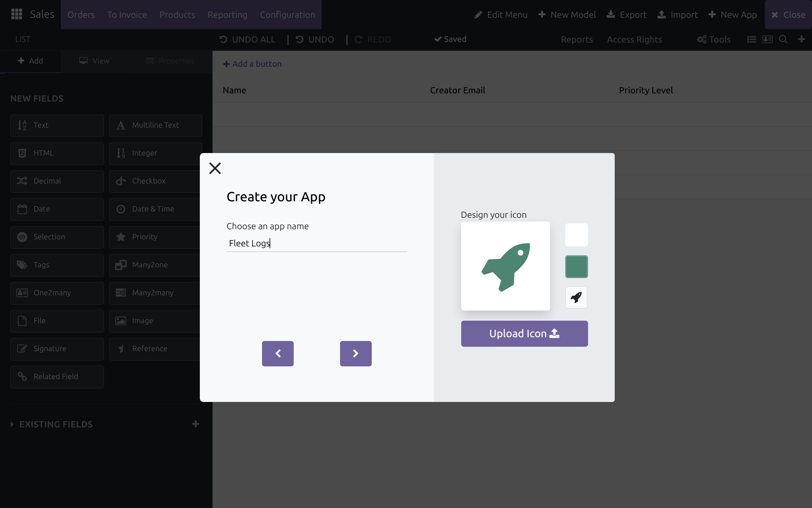The image size is (812, 508).
Task: Select the Related Field type
Action: 57,377
